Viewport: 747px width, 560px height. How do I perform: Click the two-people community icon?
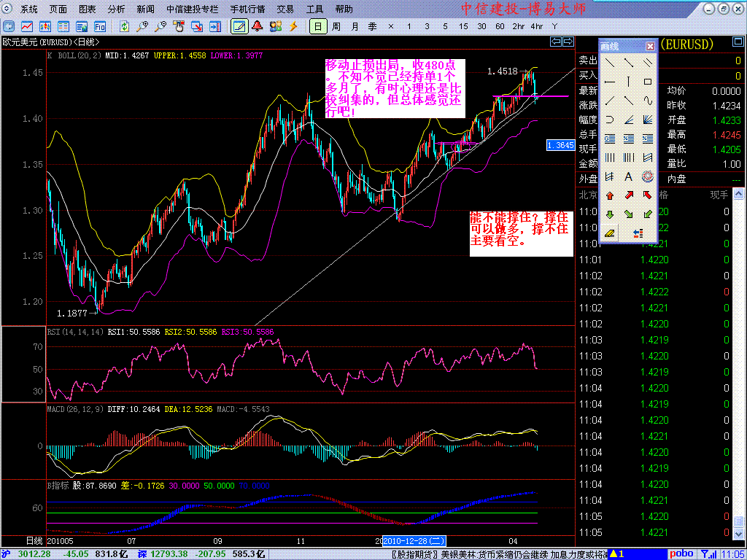pos(275,26)
